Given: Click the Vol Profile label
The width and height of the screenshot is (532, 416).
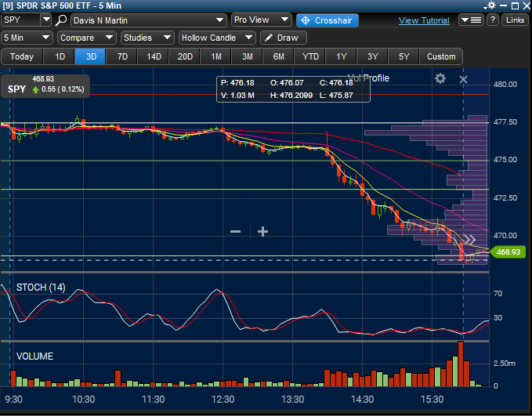Looking at the screenshot, I should [x=368, y=78].
